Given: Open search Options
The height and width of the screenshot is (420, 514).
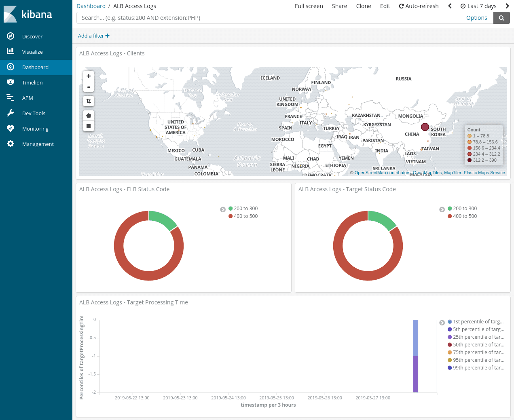Looking at the screenshot, I should (x=476, y=18).
